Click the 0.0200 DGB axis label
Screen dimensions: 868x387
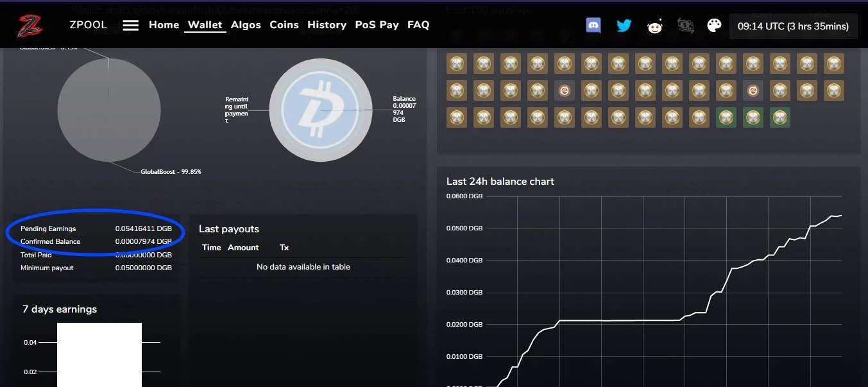click(464, 325)
